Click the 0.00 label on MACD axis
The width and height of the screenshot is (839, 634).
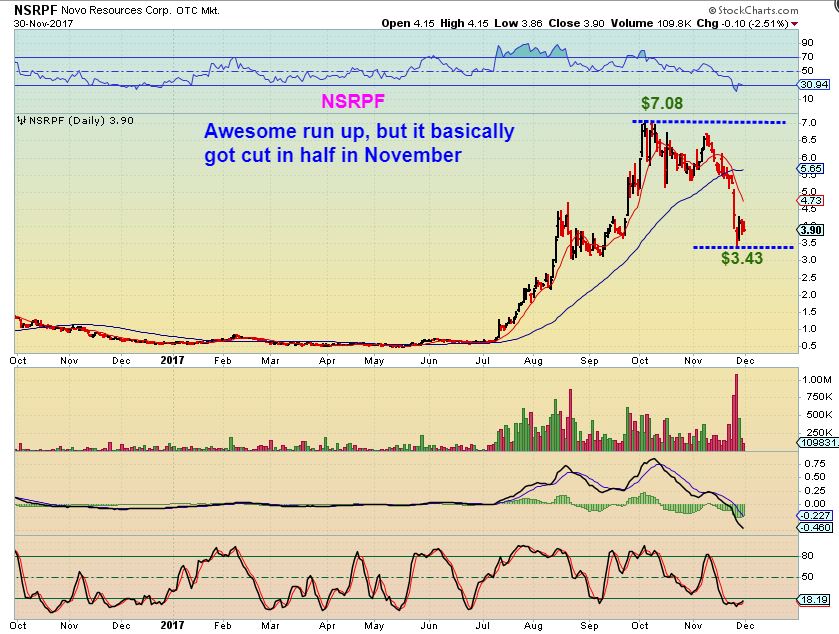tap(814, 504)
